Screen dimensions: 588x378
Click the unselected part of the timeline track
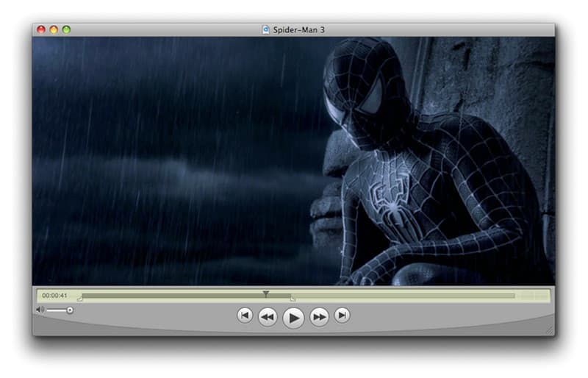[x=404, y=296]
